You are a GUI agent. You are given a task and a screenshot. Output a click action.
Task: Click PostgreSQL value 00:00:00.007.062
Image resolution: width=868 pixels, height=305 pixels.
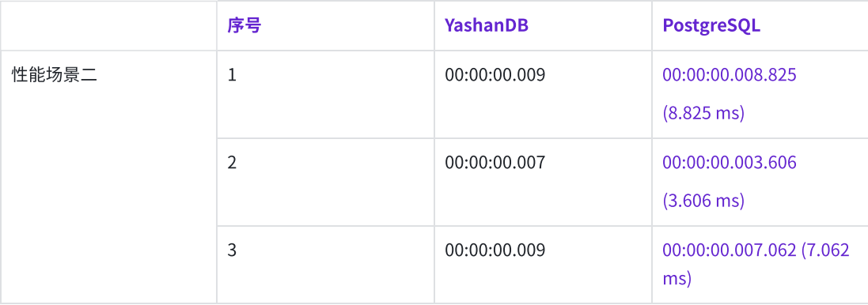click(x=729, y=250)
